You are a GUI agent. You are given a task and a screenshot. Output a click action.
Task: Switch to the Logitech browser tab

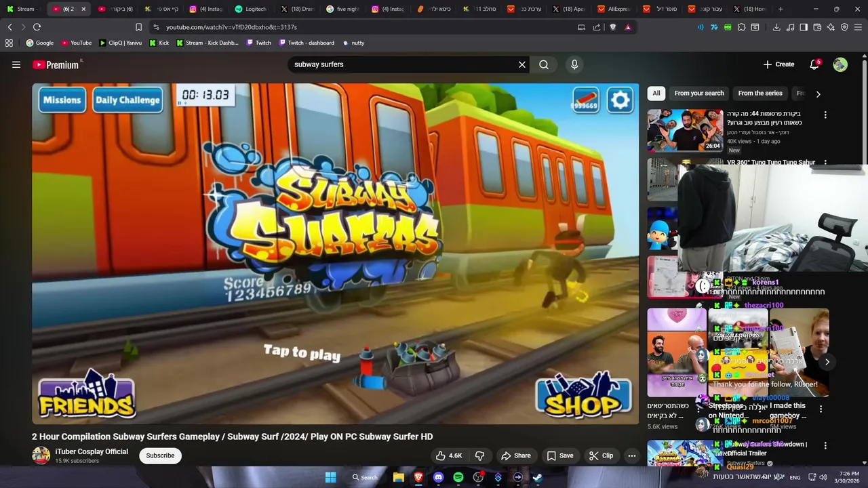click(x=251, y=9)
